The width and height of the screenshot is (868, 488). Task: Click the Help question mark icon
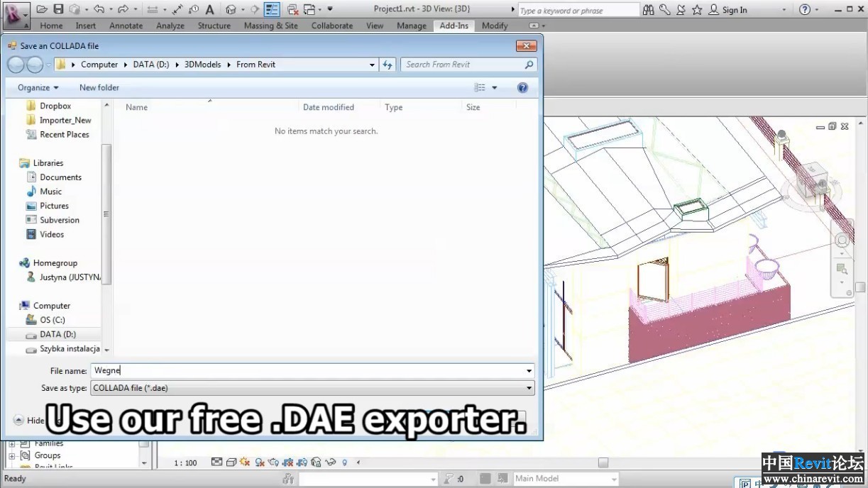coord(805,9)
